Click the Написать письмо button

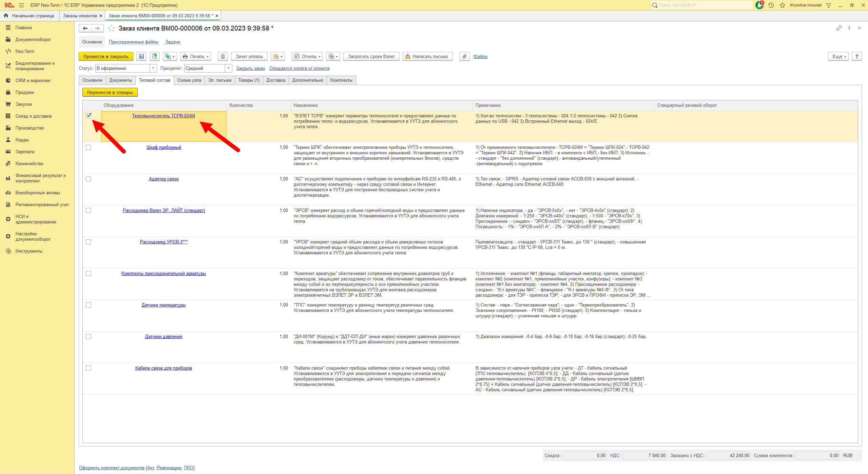click(428, 56)
